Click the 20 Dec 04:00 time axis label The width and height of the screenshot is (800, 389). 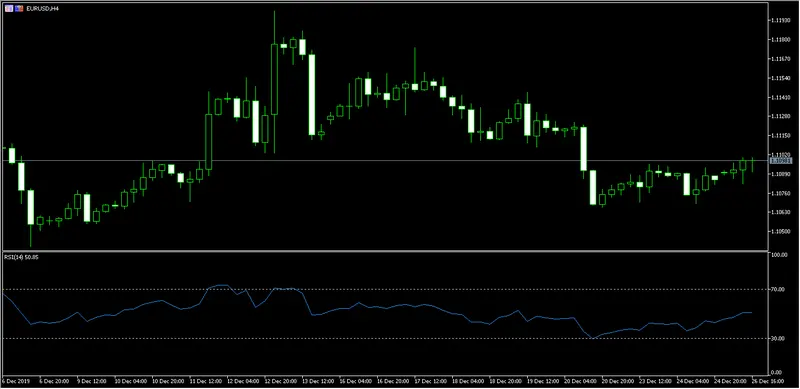(x=581, y=381)
